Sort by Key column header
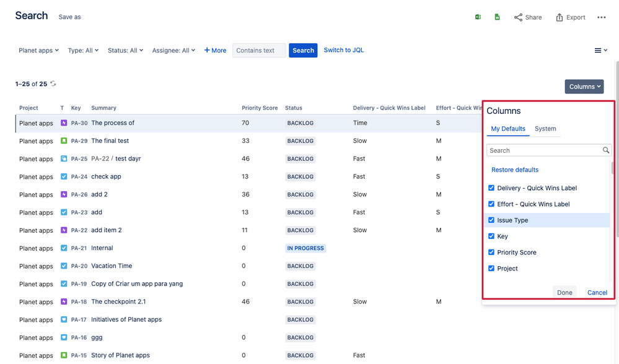The width and height of the screenshot is (619, 364). coord(76,108)
